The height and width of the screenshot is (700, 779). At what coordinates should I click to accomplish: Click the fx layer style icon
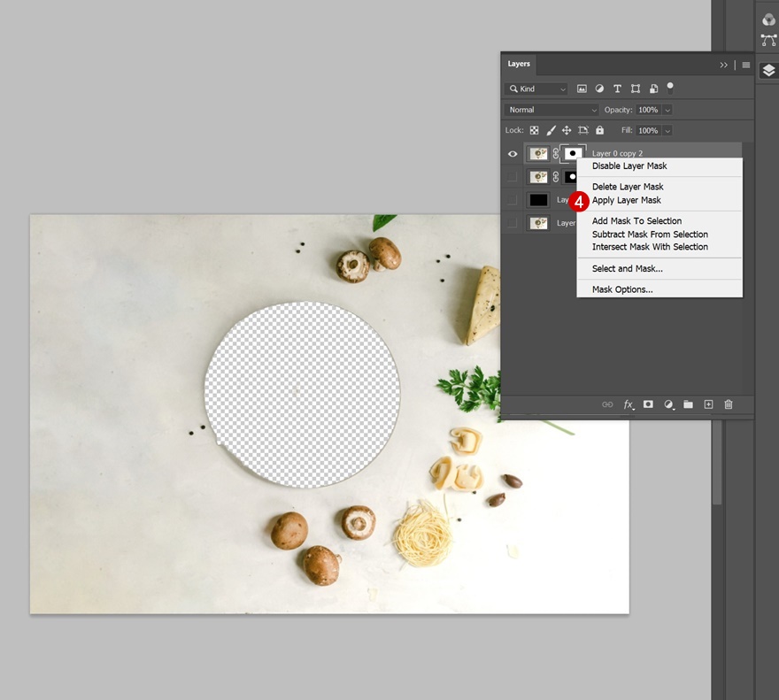pos(629,404)
